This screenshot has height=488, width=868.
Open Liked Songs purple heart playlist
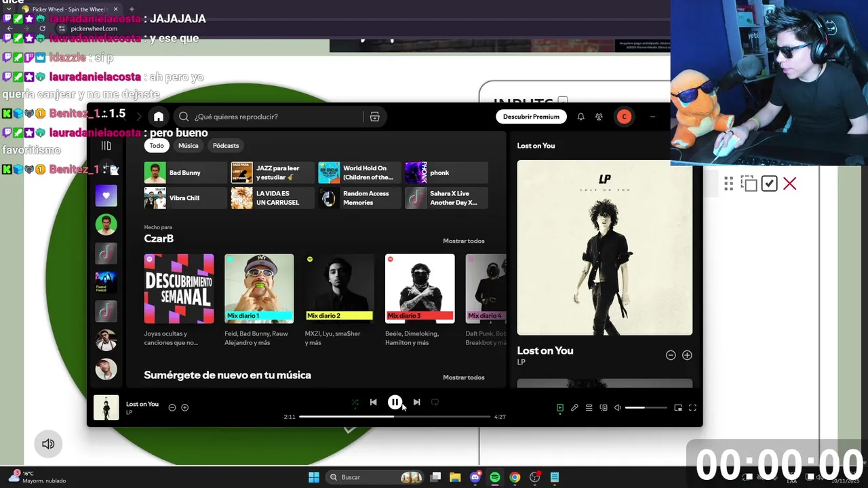[x=106, y=196]
